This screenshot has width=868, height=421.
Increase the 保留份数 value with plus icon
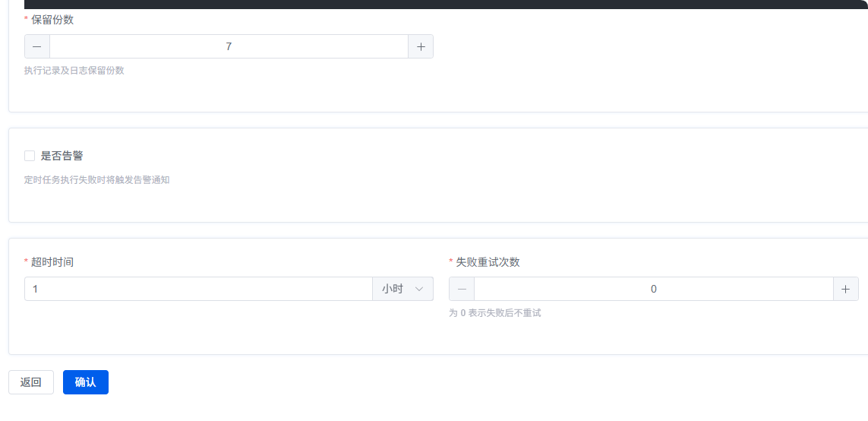421,46
